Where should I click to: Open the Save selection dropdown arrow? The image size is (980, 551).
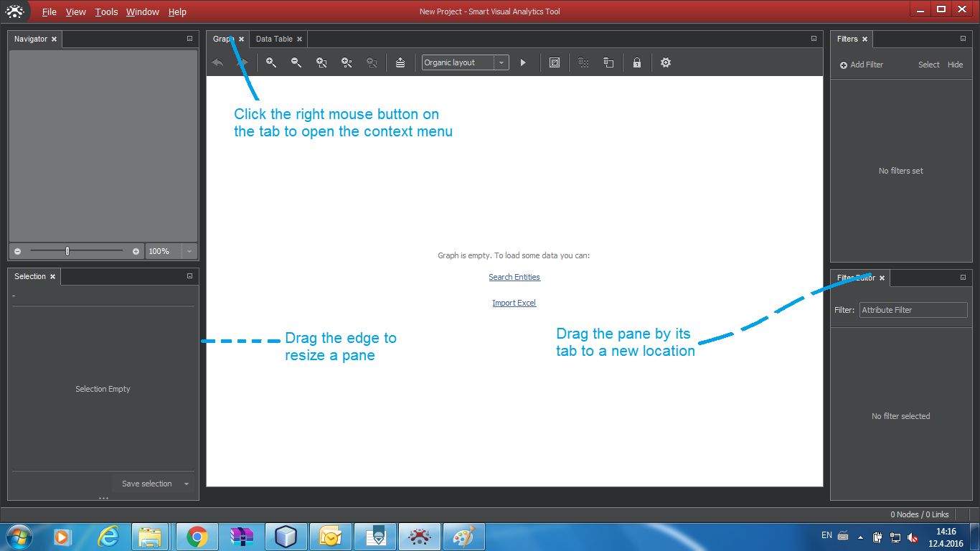click(x=187, y=484)
